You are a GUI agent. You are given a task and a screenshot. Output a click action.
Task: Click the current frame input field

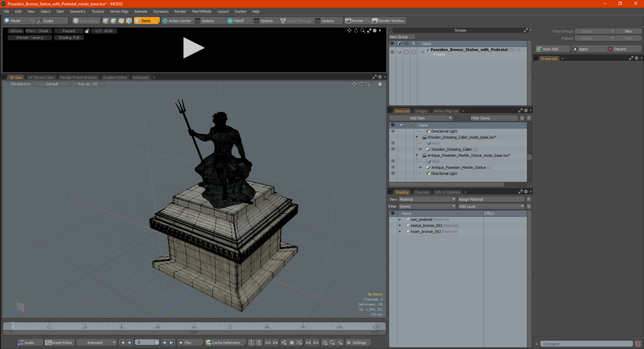pyautogui.click(x=145, y=343)
